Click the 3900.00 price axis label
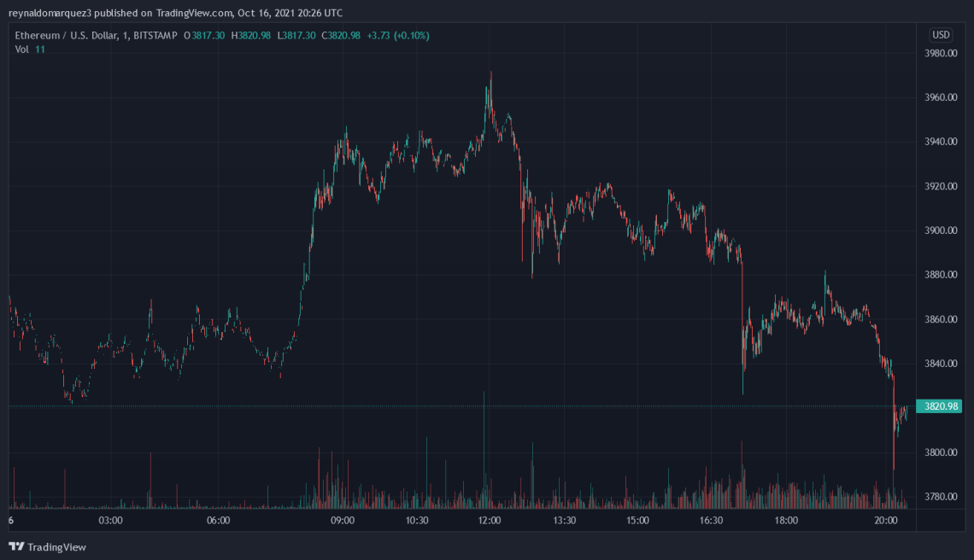The height and width of the screenshot is (560, 974). coord(941,230)
